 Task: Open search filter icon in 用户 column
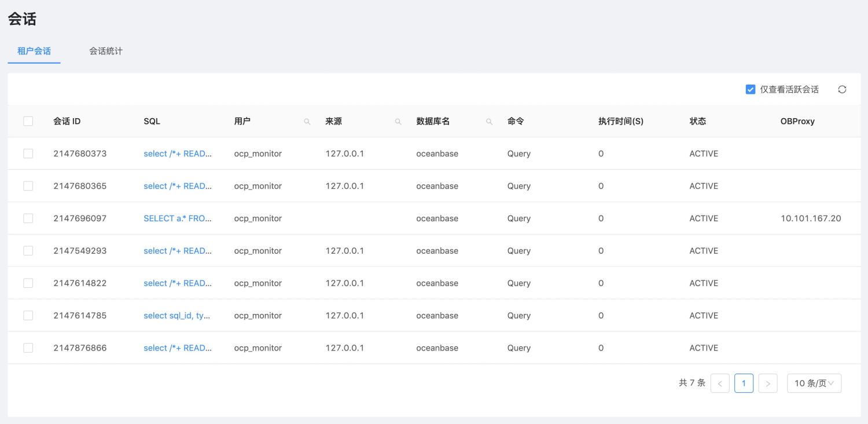tap(307, 122)
